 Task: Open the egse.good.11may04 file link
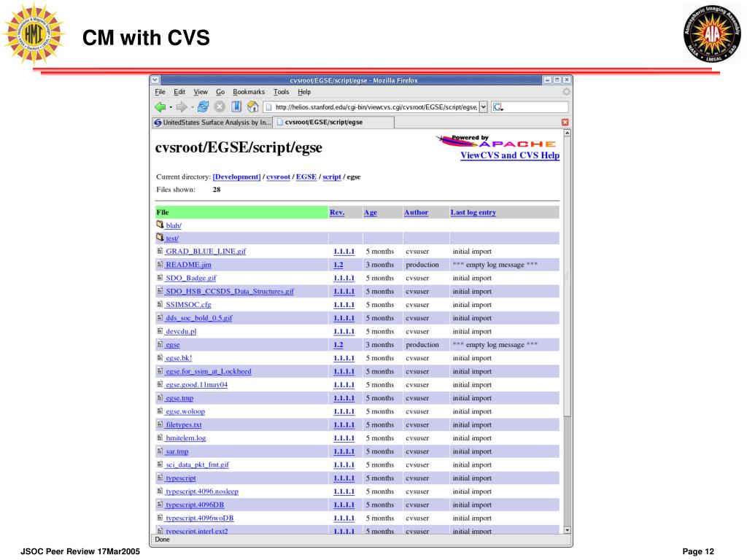click(196, 384)
